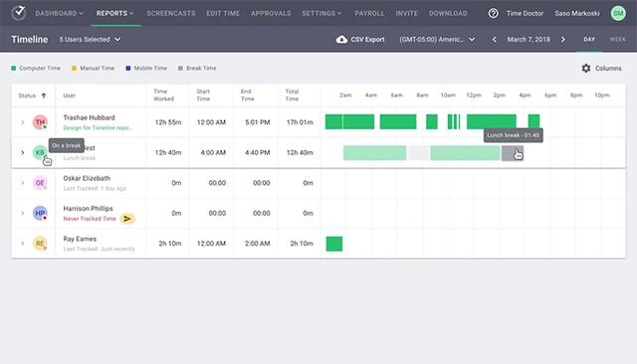The height and width of the screenshot is (364, 637).
Task: Click the Break Time legend square
Action: pyautogui.click(x=180, y=69)
